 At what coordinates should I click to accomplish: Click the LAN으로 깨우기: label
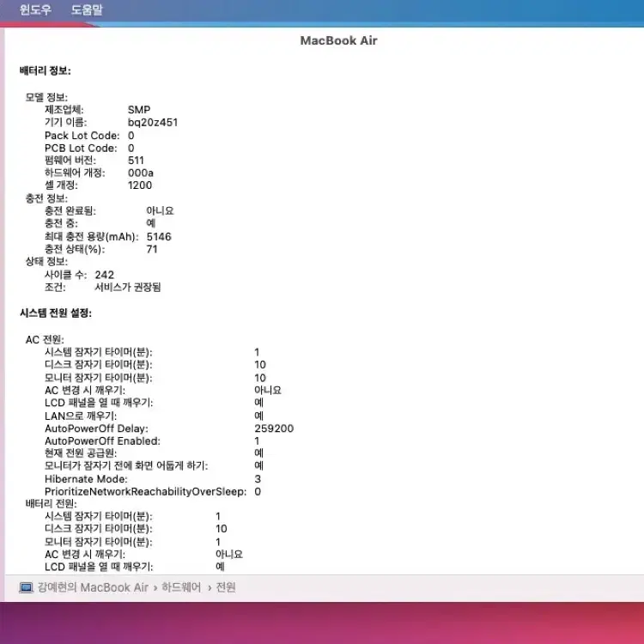pos(81,416)
